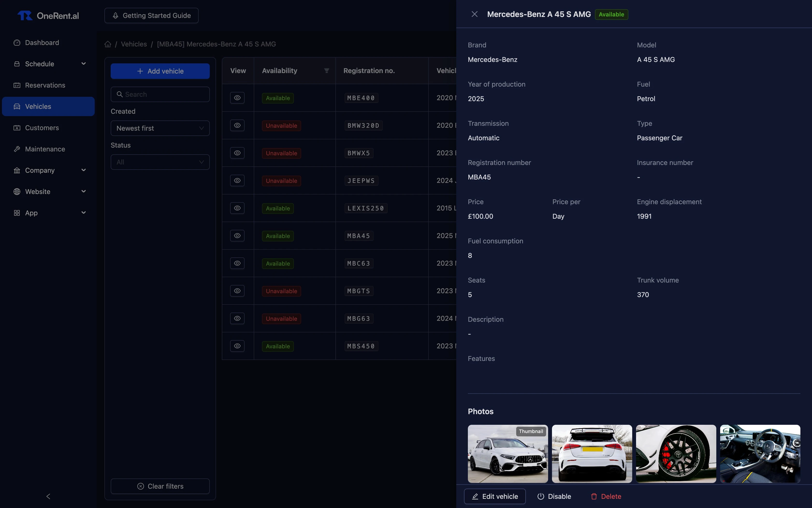Image resolution: width=812 pixels, height=508 pixels.
Task: Click the Vehicles breadcrumb link
Action: pos(134,44)
